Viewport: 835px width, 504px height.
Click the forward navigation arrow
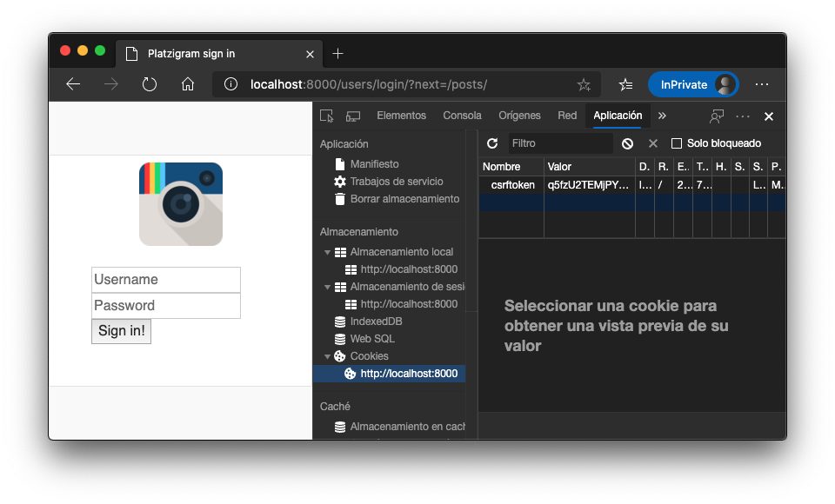pos(110,84)
